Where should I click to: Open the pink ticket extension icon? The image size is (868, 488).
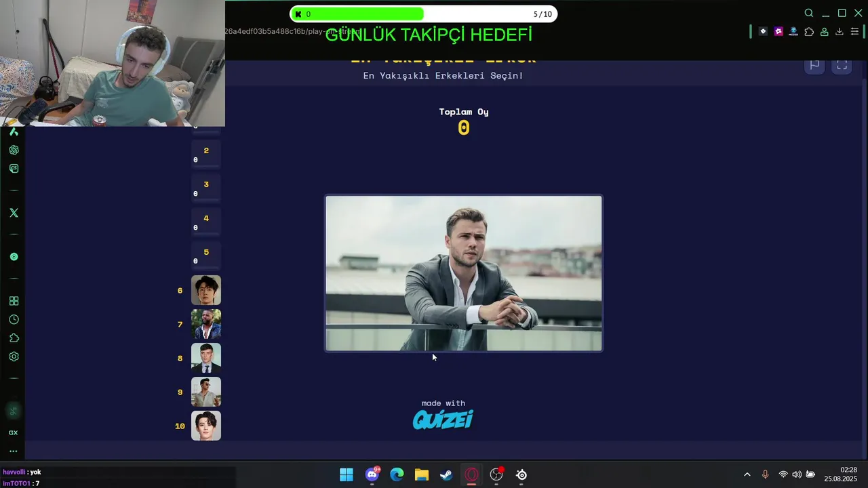tap(778, 31)
